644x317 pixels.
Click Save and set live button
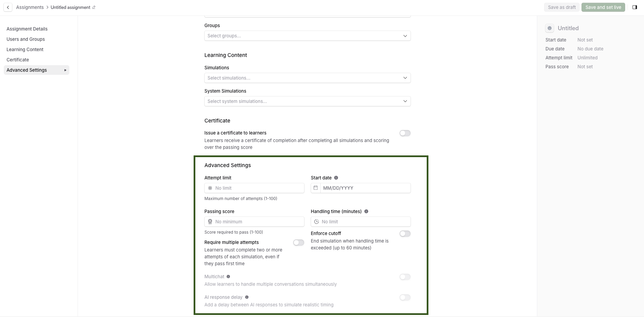tap(603, 7)
